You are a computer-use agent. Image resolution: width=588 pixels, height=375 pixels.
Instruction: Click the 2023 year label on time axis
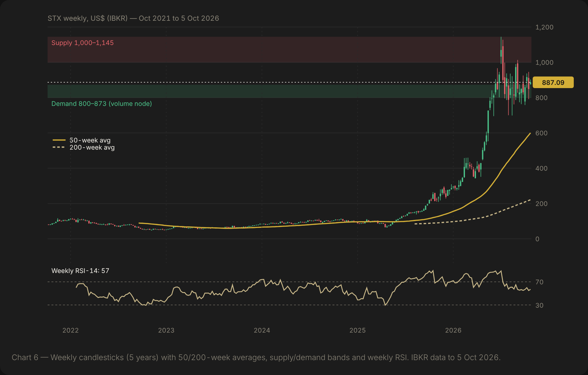coord(166,330)
